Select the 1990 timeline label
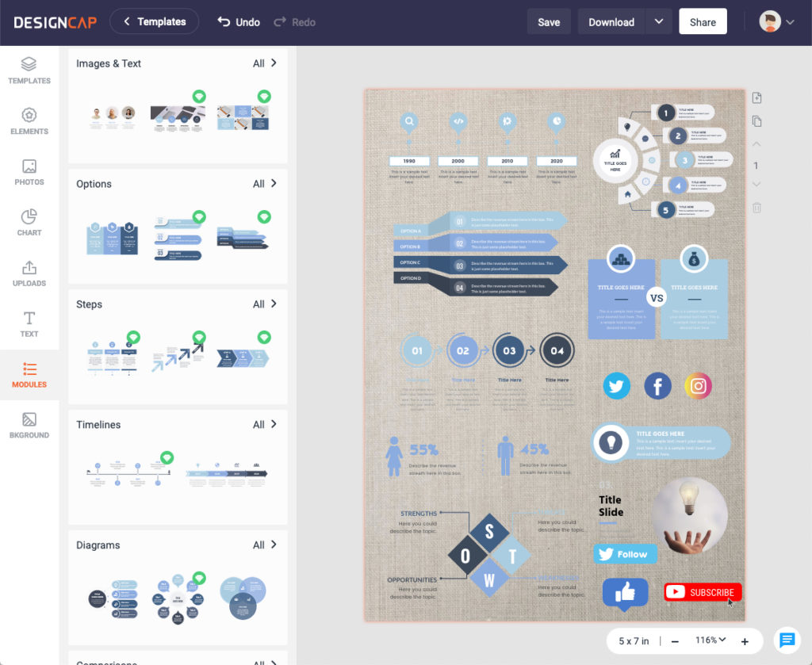 pyautogui.click(x=409, y=161)
